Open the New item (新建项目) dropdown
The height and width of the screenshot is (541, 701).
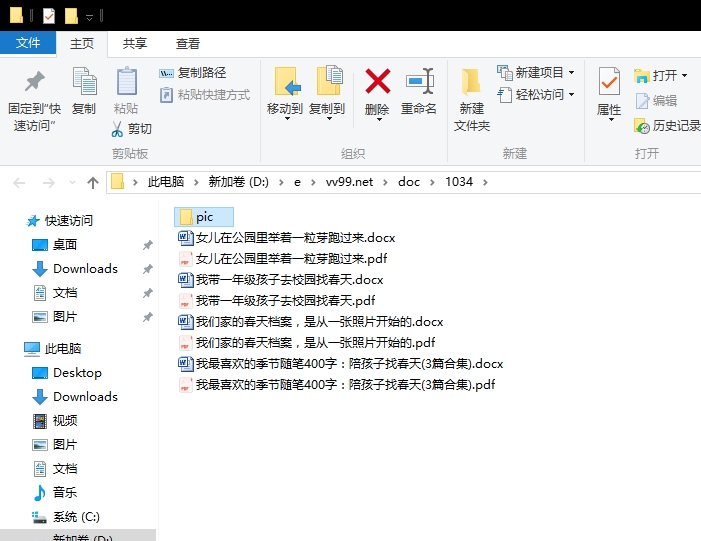point(536,72)
